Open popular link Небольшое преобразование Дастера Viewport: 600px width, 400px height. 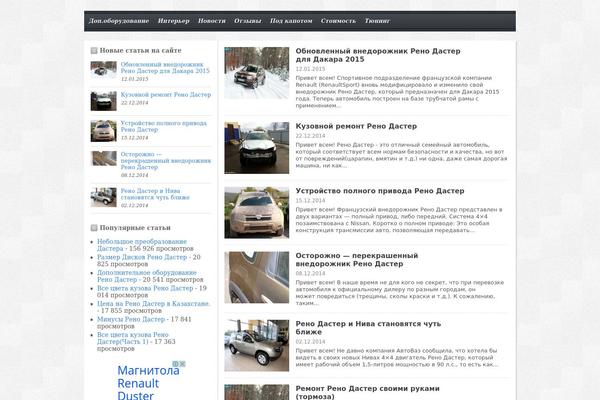142,245
